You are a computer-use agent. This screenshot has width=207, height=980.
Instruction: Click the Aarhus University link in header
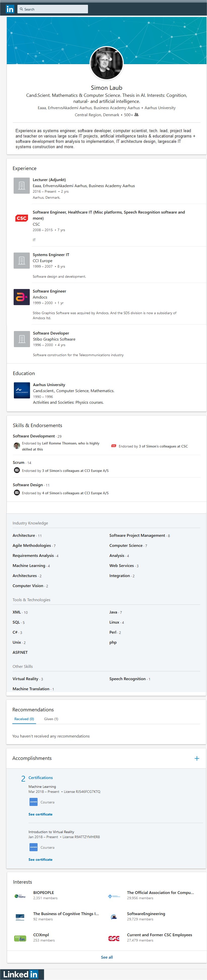[x=160, y=108]
